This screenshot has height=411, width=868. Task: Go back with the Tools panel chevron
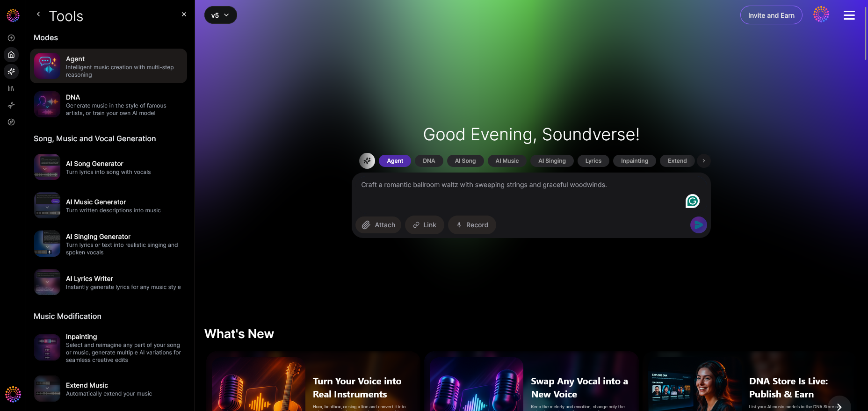click(38, 14)
